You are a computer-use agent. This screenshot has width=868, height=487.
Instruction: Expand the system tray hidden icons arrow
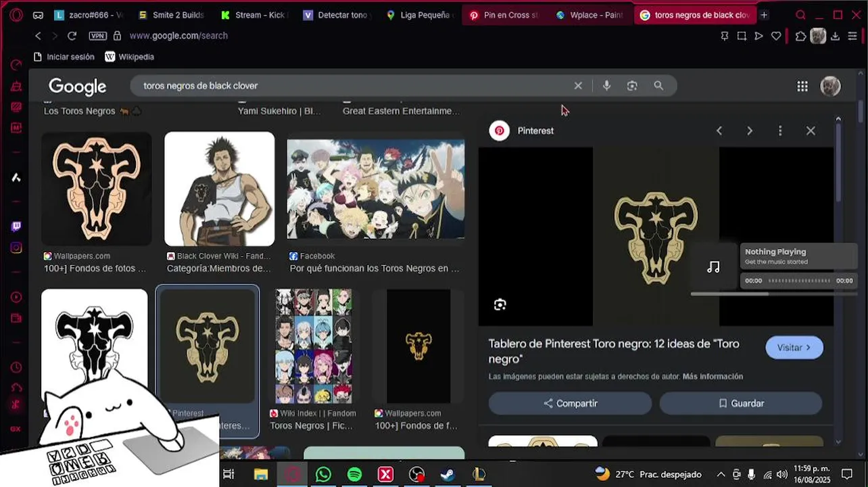[x=721, y=474]
